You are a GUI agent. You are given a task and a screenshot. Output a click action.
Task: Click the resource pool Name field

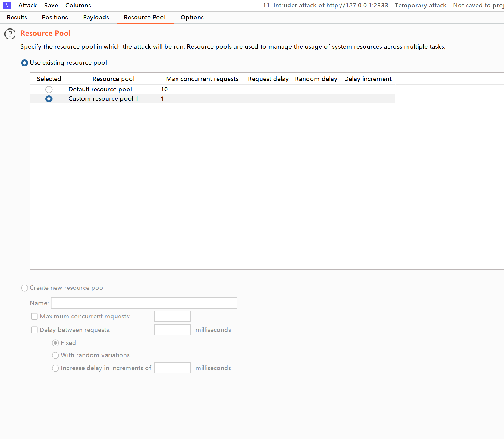coord(144,303)
